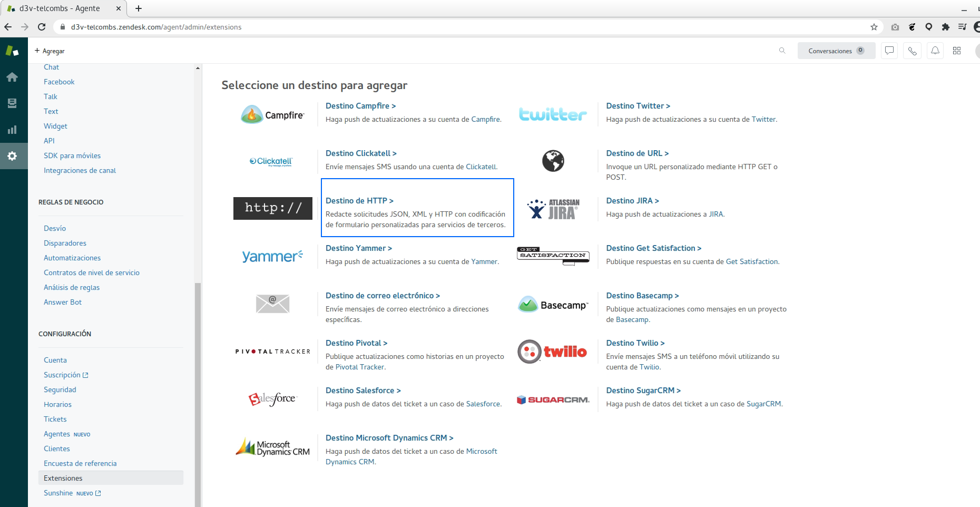
Task: Select Extensiones in Configuración menu
Action: point(111,478)
